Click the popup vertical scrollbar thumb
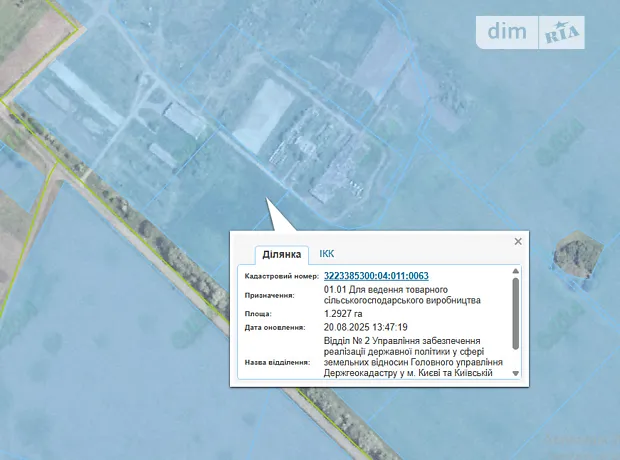 click(x=516, y=312)
